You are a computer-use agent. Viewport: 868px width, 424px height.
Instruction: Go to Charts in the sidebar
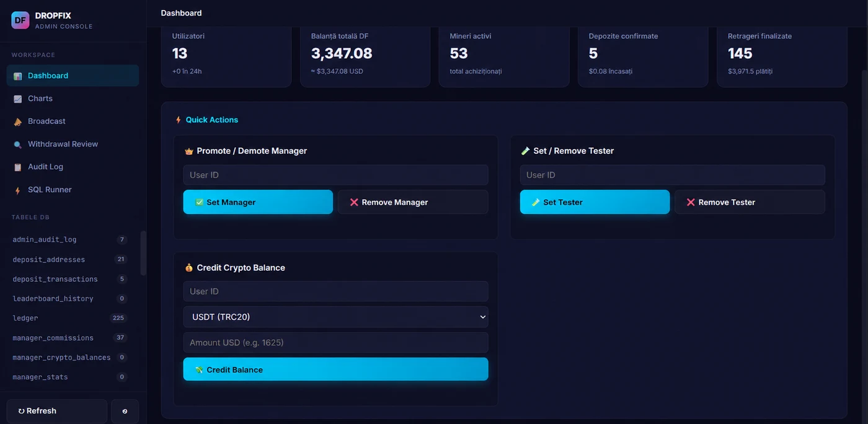coord(73,99)
